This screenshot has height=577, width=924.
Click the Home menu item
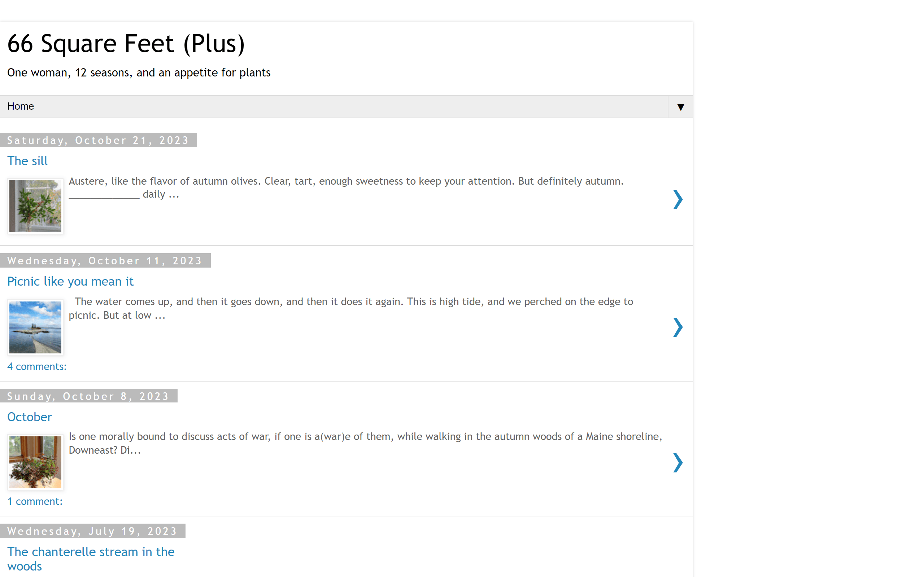(x=21, y=106)
